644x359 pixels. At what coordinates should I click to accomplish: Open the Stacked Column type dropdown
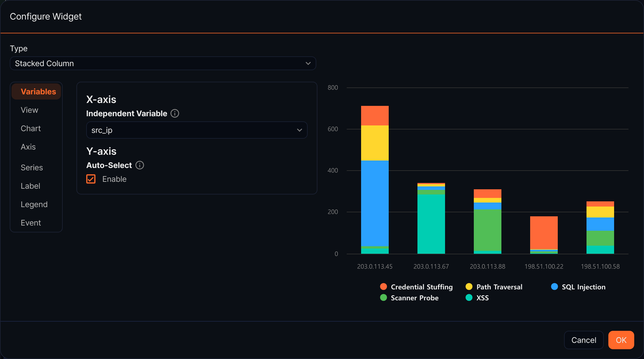[163, 63]
